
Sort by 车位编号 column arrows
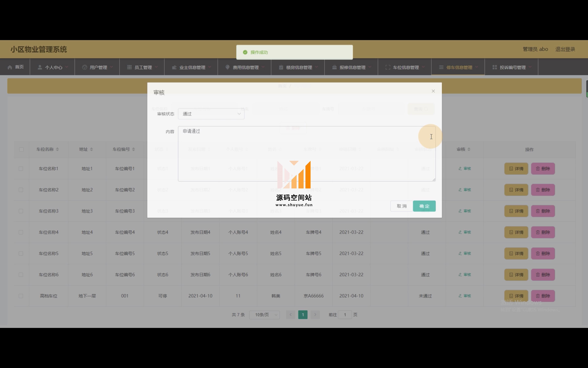pyautogui.click(x=133, y=149)
